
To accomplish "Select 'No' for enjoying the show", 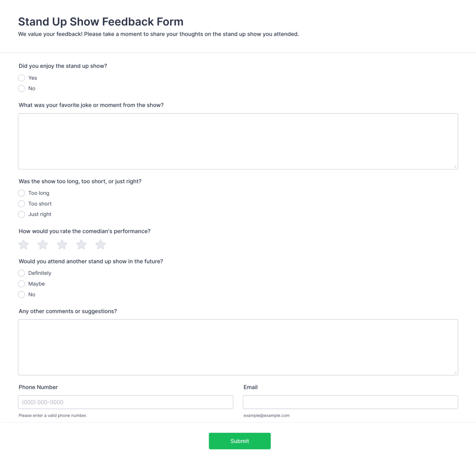I will [x=21, y=88].
